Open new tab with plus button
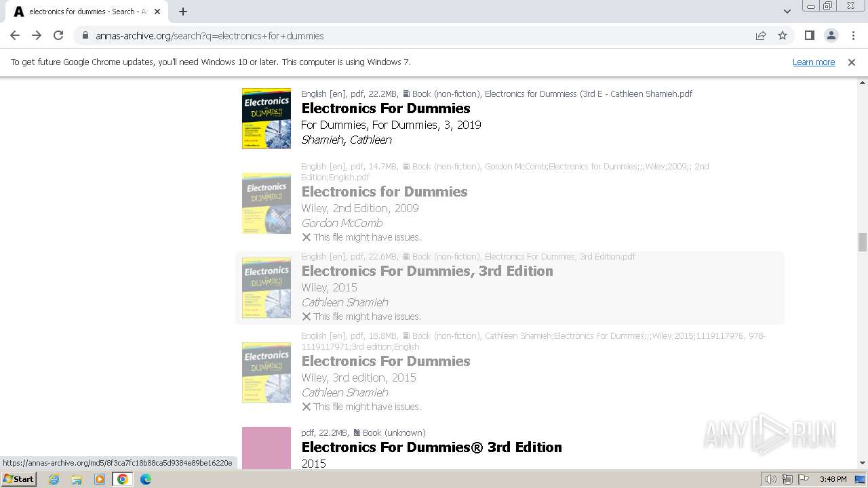The width and height of the screenshot is (868, 488). pos(183,12)
